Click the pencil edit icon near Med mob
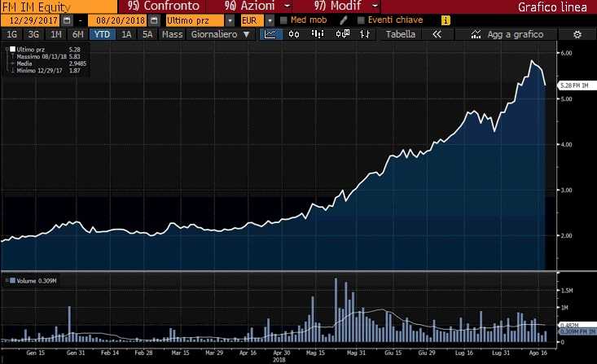The height and width of the screenshot is (364, 597). (x=343, y=20)
